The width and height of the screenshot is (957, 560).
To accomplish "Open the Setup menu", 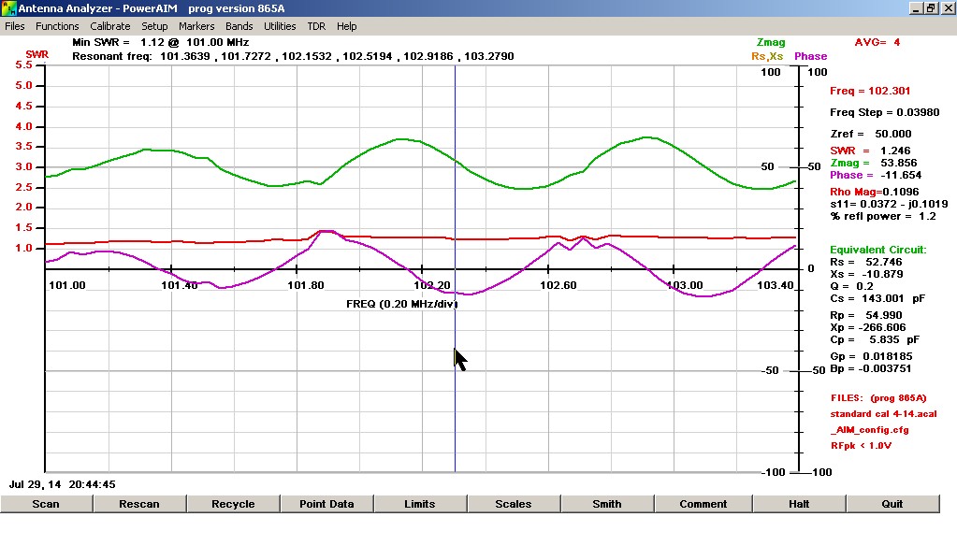I will [154, 26].
